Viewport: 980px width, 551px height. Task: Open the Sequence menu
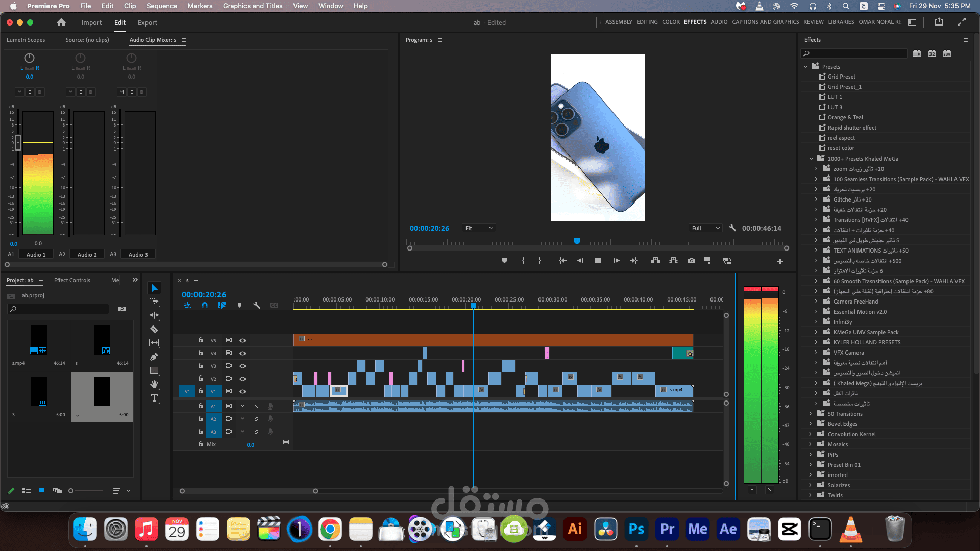coord(162,6)
